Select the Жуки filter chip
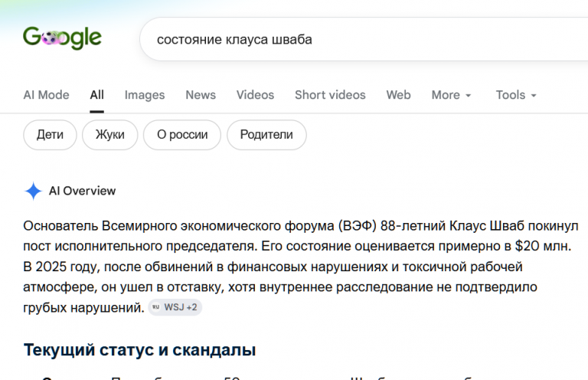588x380 pixels. 110,135
